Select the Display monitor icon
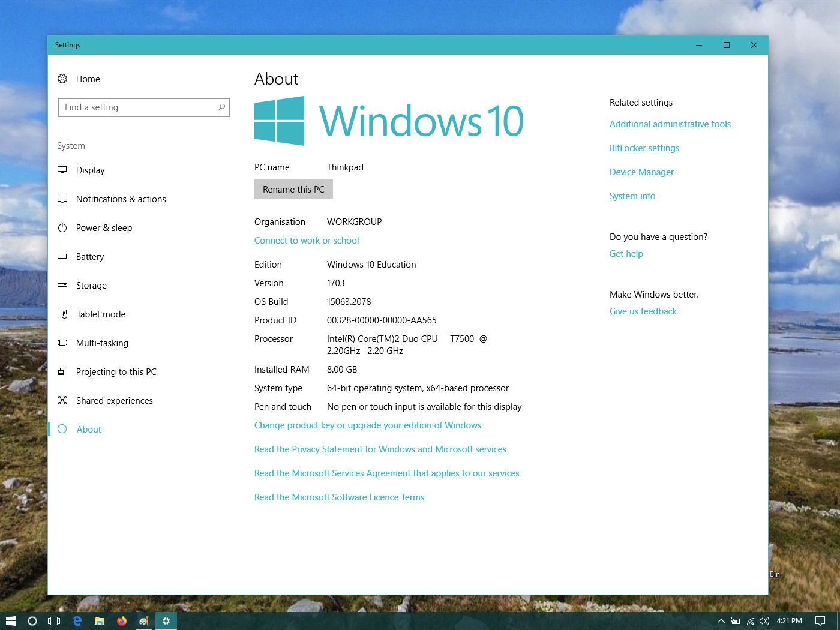840x630 pixels. (x=62, y=170)
